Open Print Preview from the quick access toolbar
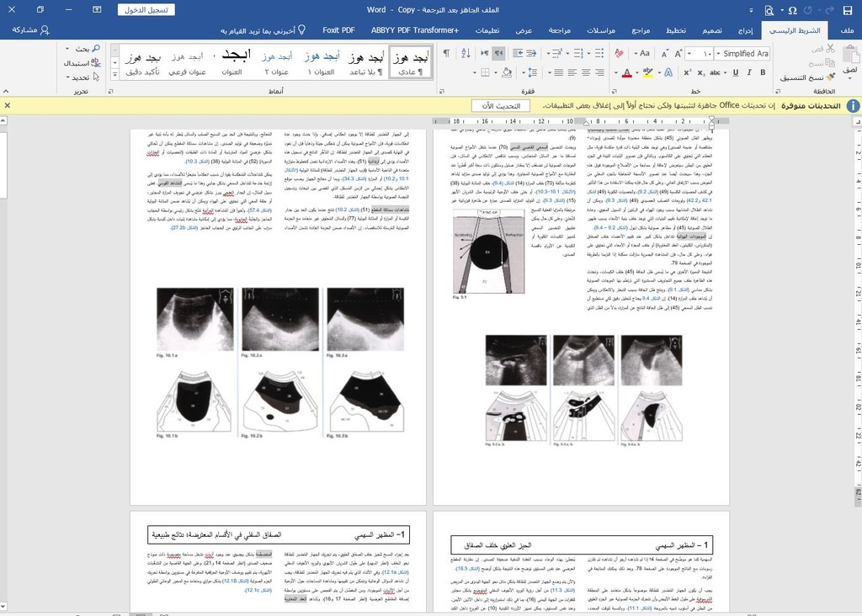The width and height of the screenshot is (862, 616). coord(769,10)
